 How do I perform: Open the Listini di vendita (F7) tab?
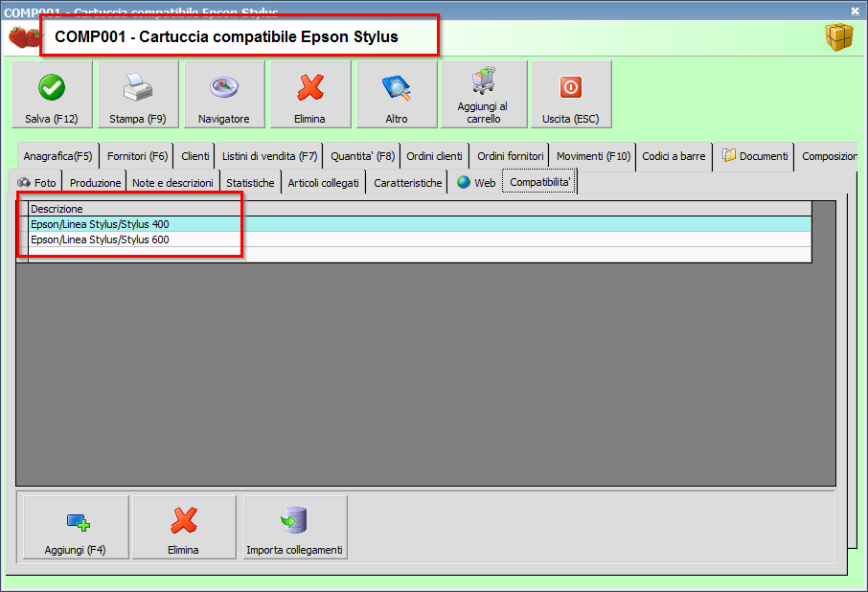(269, 156)
